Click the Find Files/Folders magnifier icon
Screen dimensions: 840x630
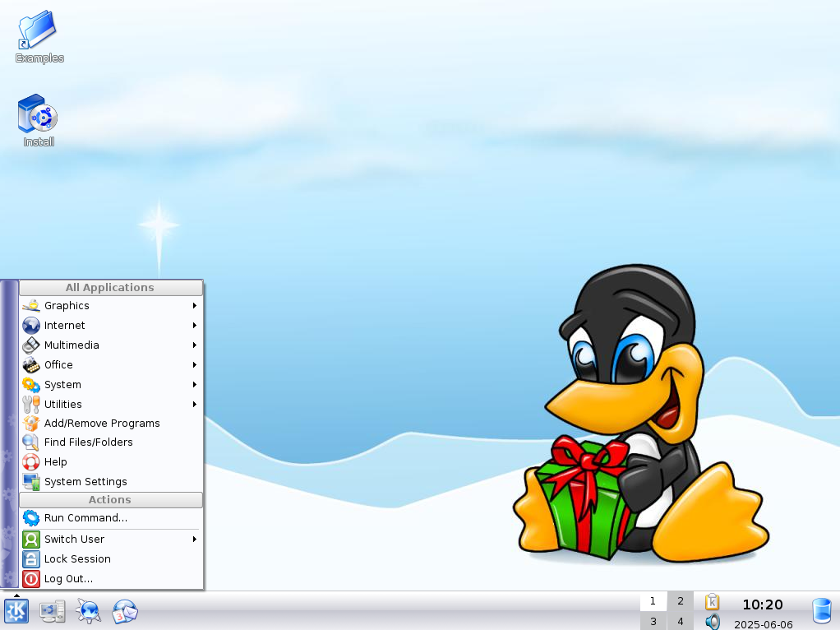(x=31, y=442)
